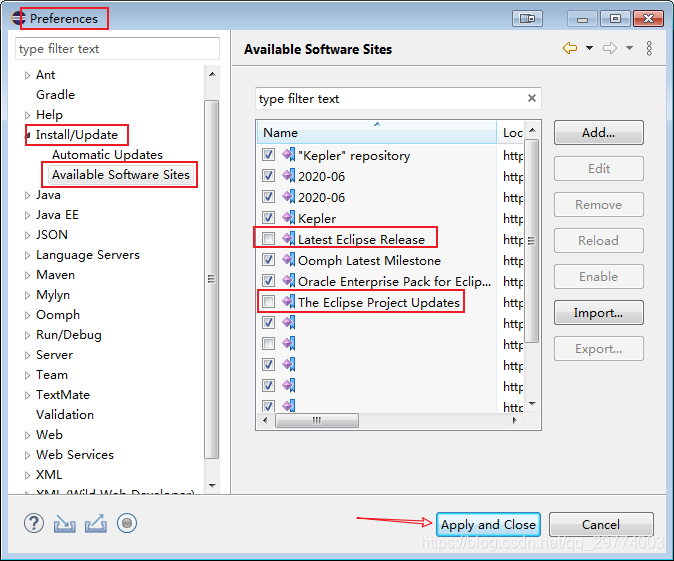
Task: Sort by the Name column header
Action: coord(377,132)
